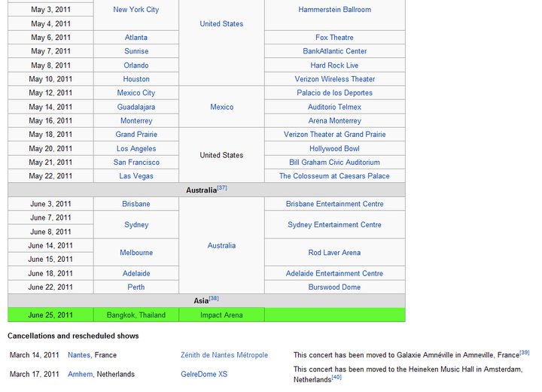The image size is (542, 392).
Task: Open Sydney Entertainment Centre link
Action: click(x=334, y=224)
